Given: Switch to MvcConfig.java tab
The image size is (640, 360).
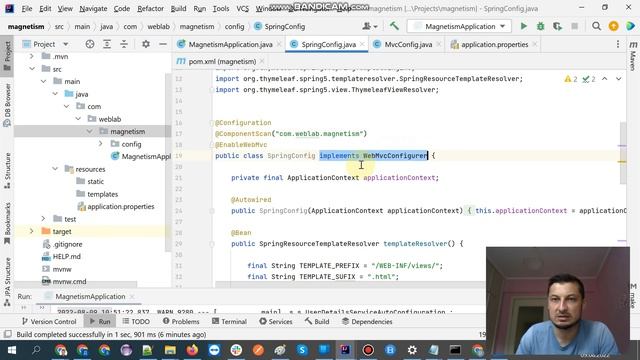Looking at the screenshot, I should (408, 44).
